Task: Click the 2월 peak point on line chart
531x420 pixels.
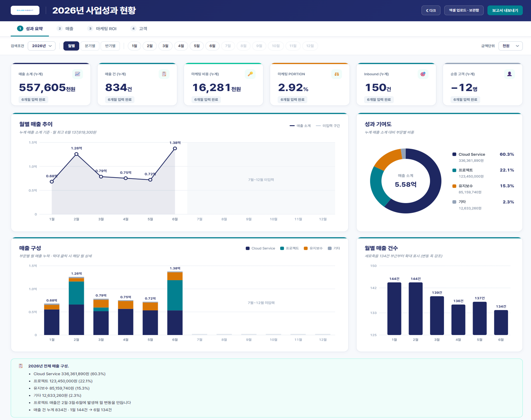Action: [x=76, y=154]
